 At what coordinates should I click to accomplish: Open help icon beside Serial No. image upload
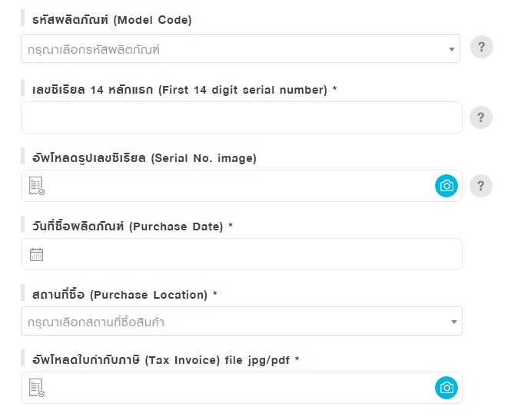480,186
